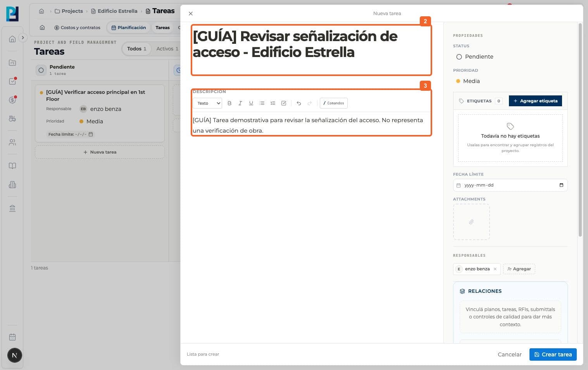The width and height of the screenshot is (588, 370).
Task: Close the Nueva tarea dialog
Action: coord(191,14)
